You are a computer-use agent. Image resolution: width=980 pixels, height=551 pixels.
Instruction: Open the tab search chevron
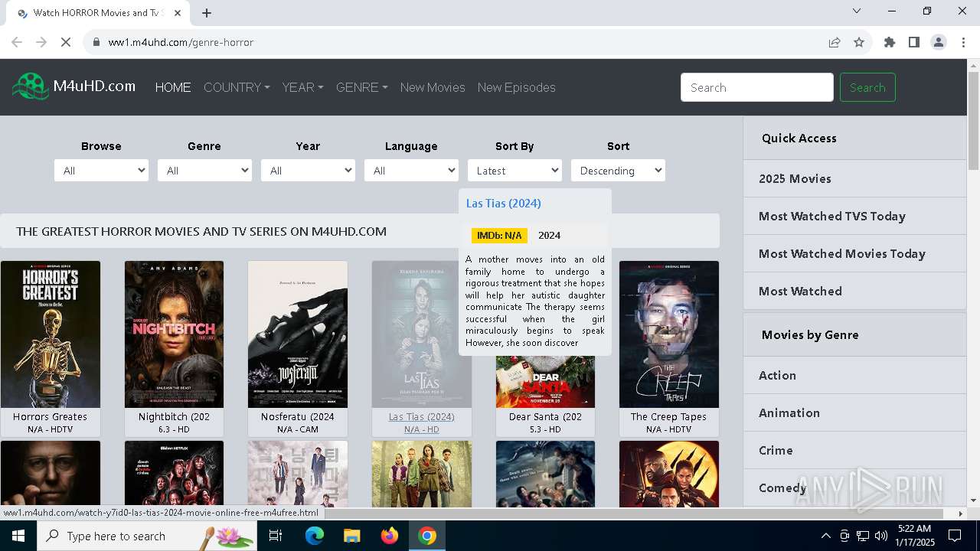pyautogui.click(x=857, y=11)
